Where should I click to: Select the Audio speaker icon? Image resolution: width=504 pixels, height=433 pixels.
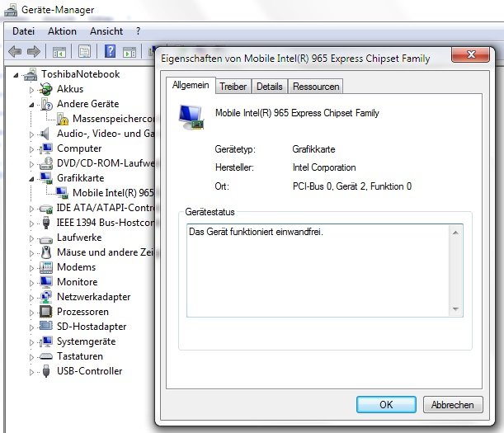pyautogui.click(x=45, y=134)
